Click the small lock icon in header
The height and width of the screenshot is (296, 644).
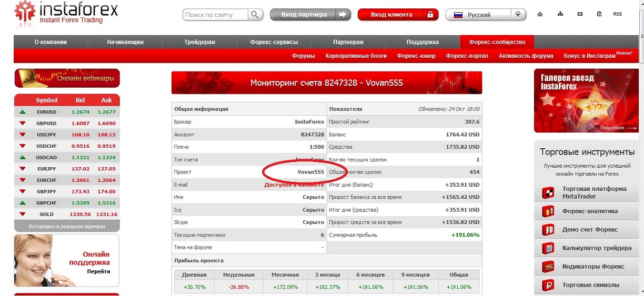coord(599,14)
